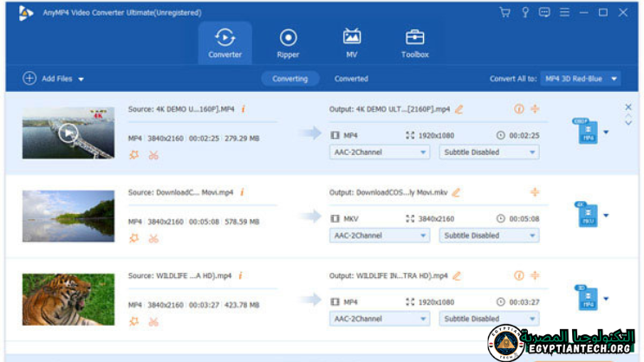644x362 pixels.
Task: Click the edit star icon for 4K DEMO video
Action: [x=133, y=156]
